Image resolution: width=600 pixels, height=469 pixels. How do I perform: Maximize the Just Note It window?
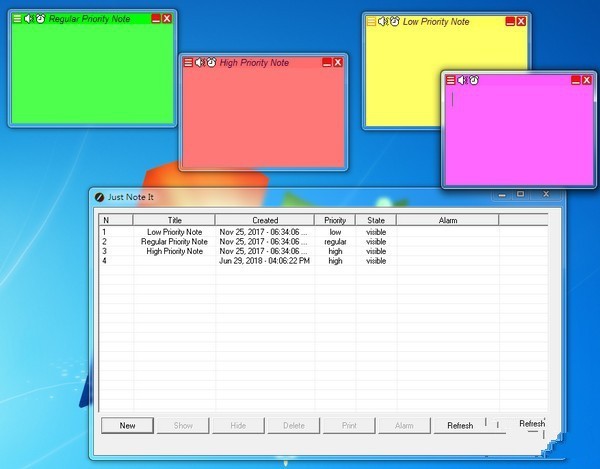point(520,194)
